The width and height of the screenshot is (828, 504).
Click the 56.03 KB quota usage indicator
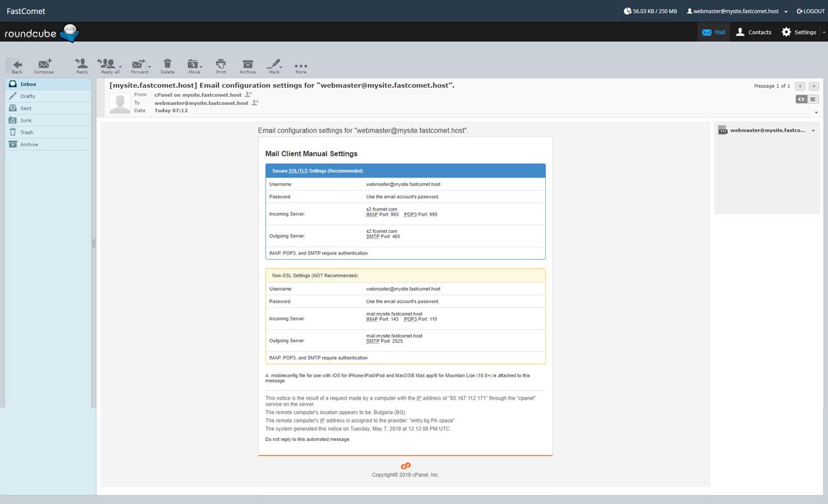pyautogui.click(x=649, y=11)
